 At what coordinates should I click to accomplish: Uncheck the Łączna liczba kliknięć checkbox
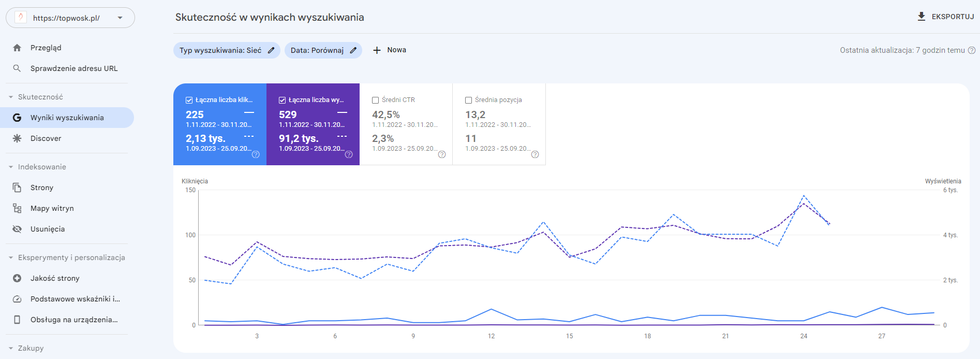tap(189, 100)
